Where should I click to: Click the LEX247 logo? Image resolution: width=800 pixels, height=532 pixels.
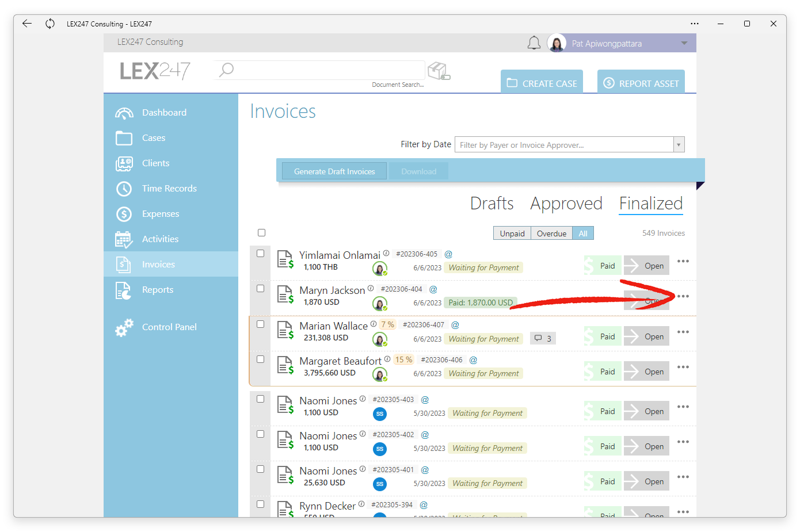(155, 71)
